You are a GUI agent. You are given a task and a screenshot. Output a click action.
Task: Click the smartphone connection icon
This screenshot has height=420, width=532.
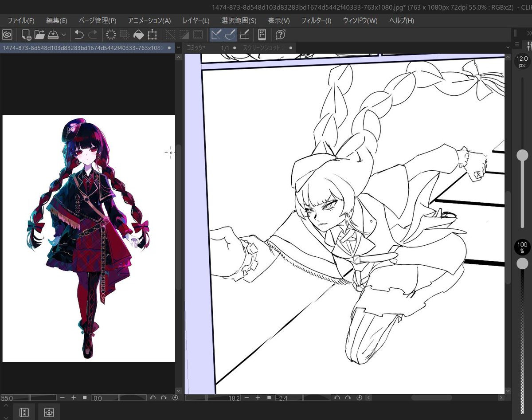(x=262, y=34)
